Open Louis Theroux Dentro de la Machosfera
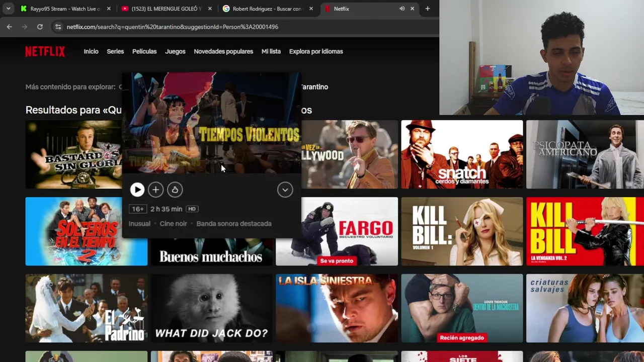The height and width of the screenshot is (362, 644). tap(462, 308)
